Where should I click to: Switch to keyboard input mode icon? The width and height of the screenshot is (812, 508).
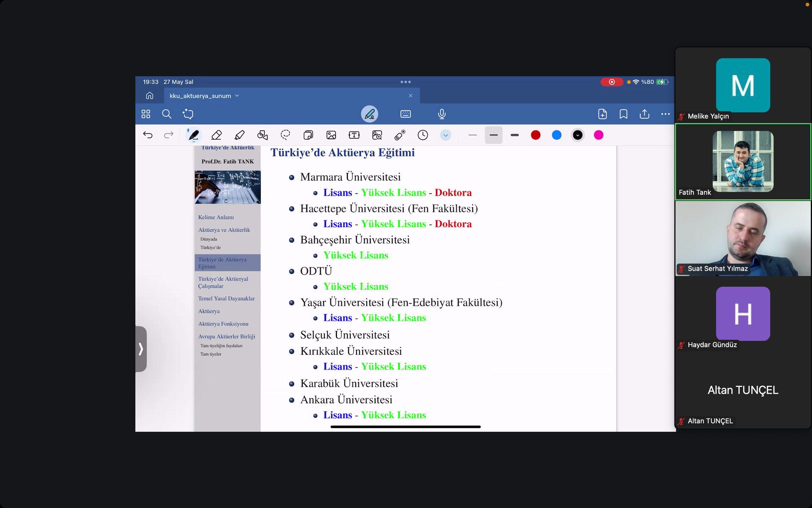406,114
